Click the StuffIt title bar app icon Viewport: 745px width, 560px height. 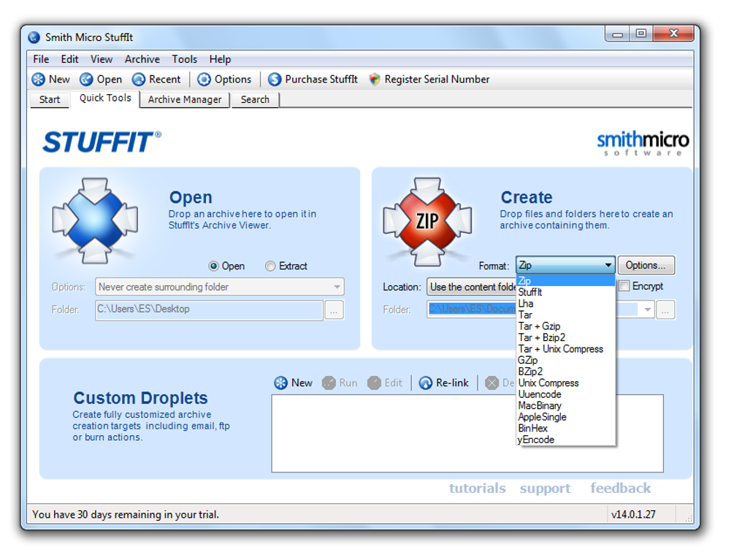click(34, 37)
